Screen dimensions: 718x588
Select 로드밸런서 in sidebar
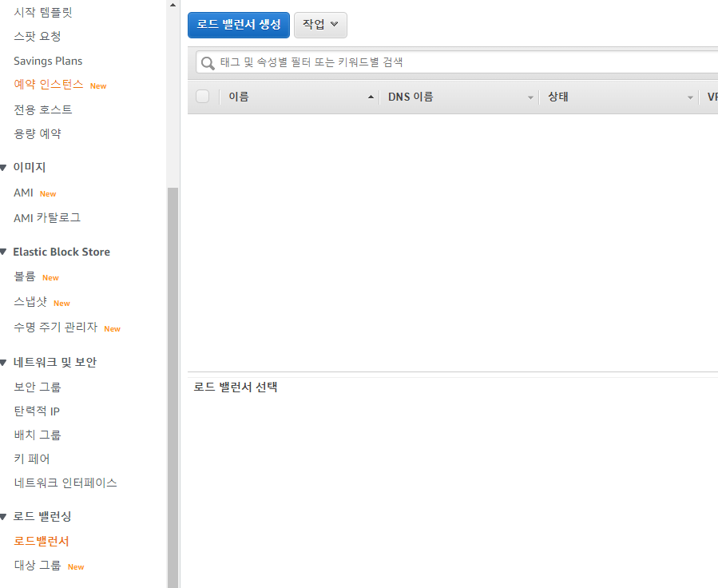[42, 542]
